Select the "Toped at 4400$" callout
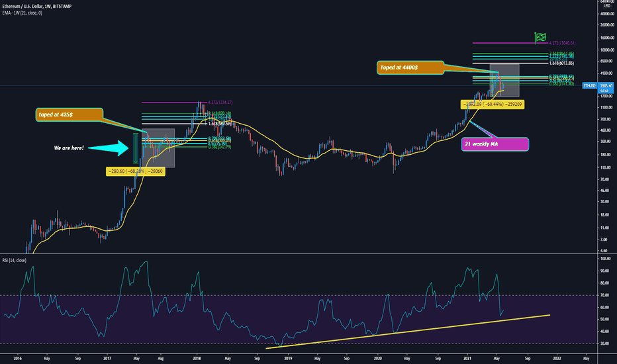Screen dimensions: 617x364 (410, 68)
